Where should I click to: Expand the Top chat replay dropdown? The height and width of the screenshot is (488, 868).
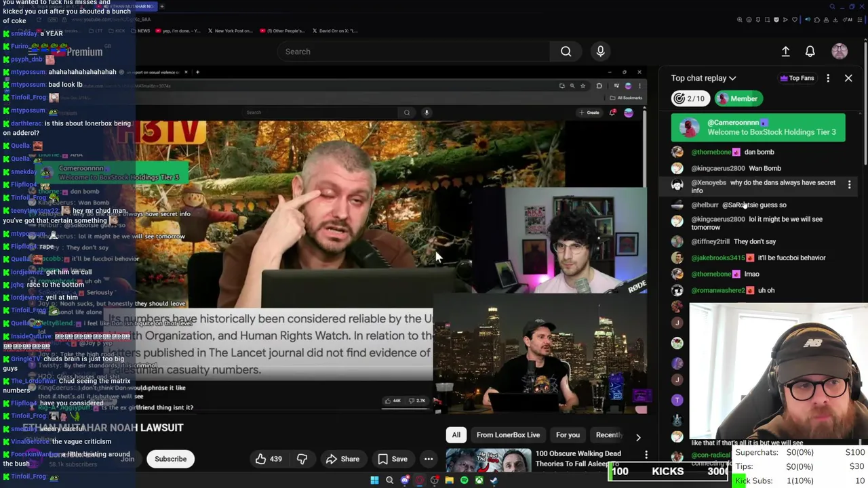pos(704,78)
